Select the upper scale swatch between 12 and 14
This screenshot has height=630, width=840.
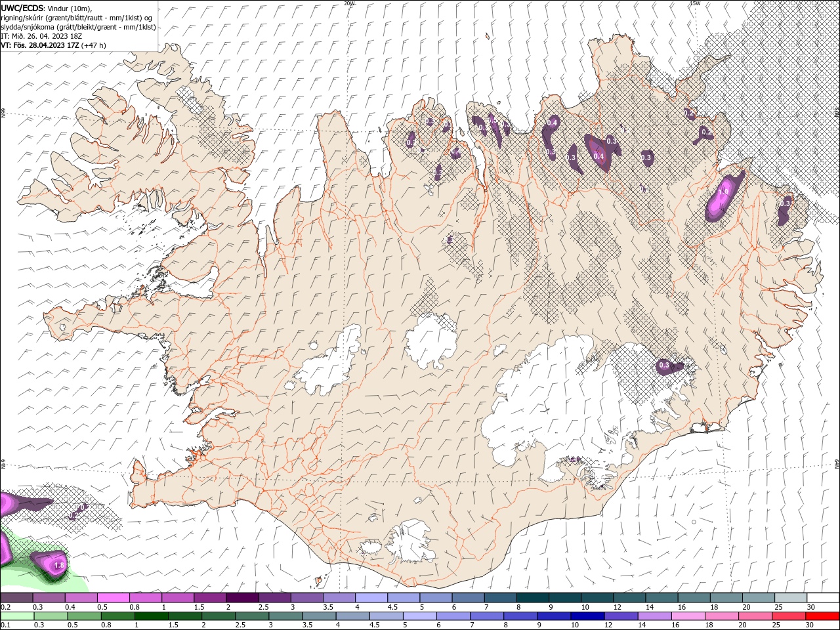[629, 598]
